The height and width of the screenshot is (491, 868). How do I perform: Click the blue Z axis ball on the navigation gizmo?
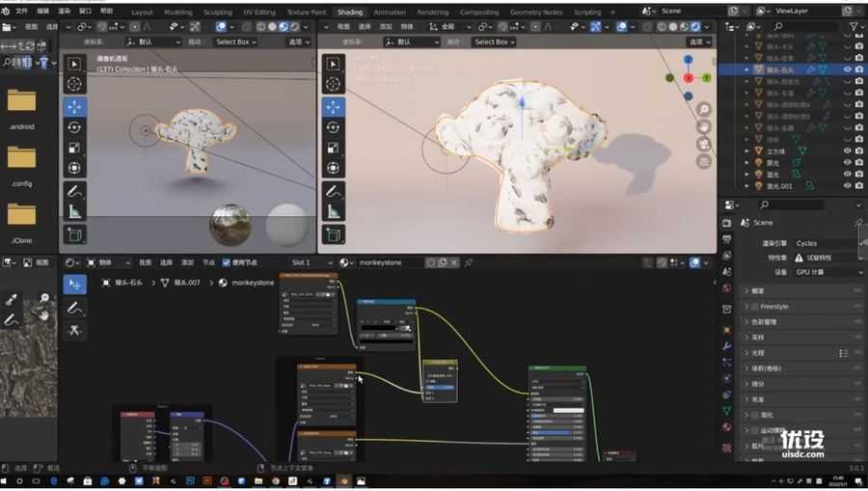pyautogui.click(x=688, y=59)
